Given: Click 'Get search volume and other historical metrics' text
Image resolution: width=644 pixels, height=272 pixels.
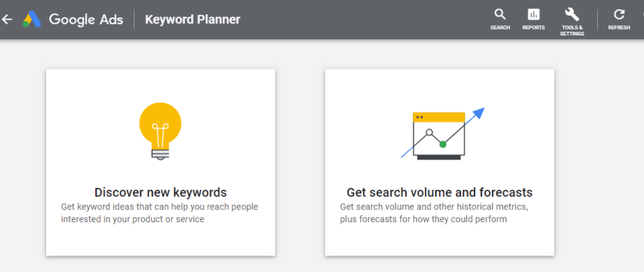Looking at the screenshot, I should 434,207.
